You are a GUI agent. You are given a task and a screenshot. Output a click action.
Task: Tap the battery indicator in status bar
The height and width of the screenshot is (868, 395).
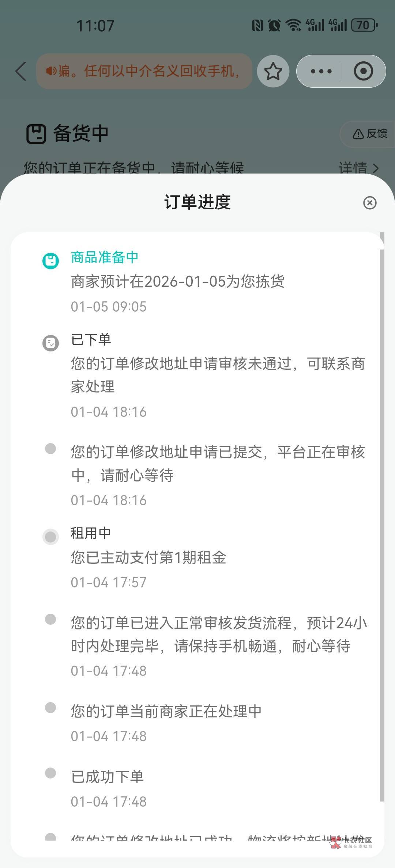364,25
